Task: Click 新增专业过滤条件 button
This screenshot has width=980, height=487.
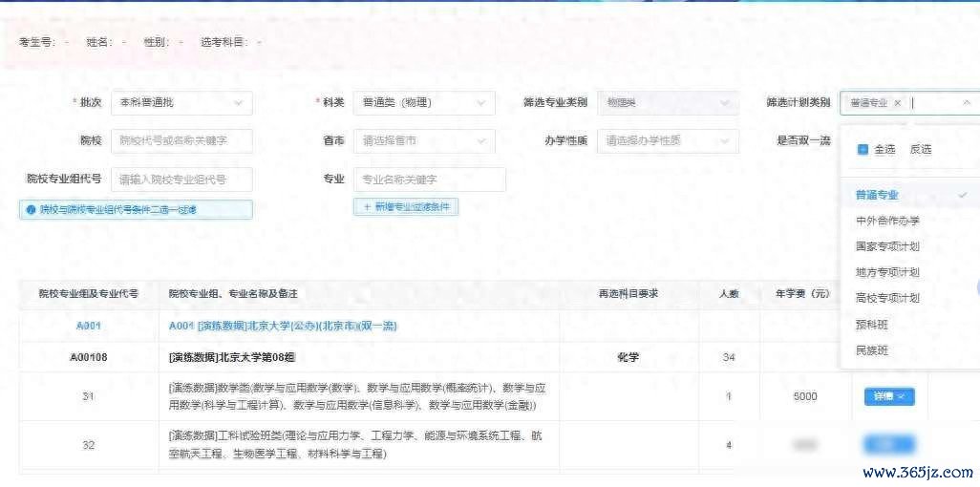Action: [x=406, y=207]
